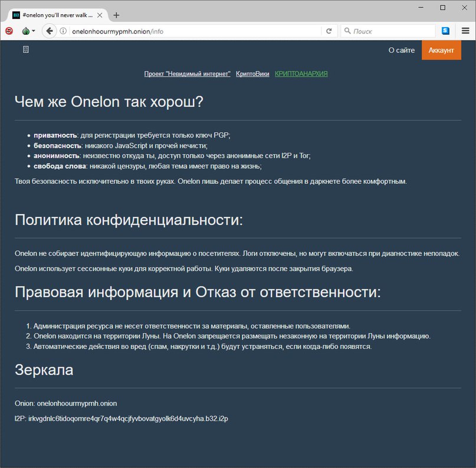Open a new tab with plus button

[x=116, y=15]
